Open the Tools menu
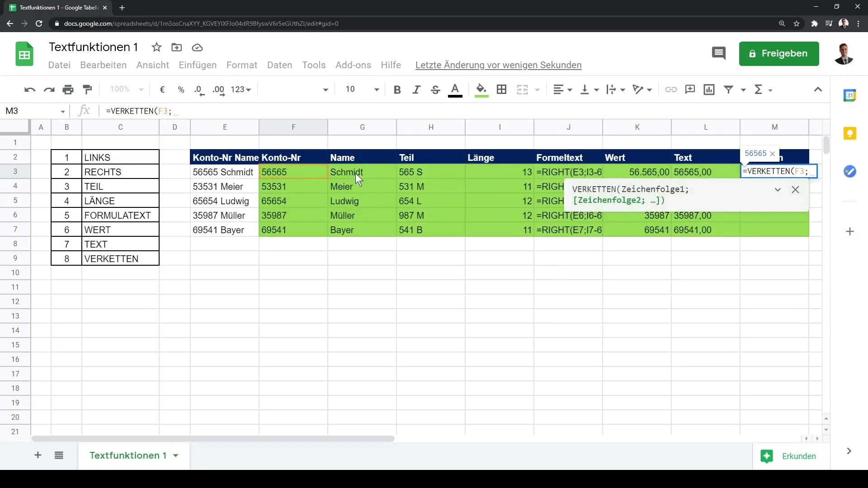 coord(314,65)
